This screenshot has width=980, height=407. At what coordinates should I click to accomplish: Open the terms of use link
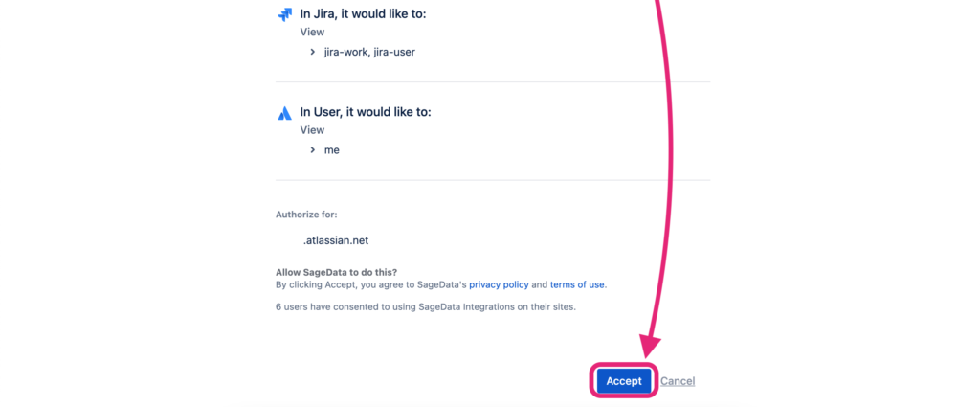(x=577, y=284)
